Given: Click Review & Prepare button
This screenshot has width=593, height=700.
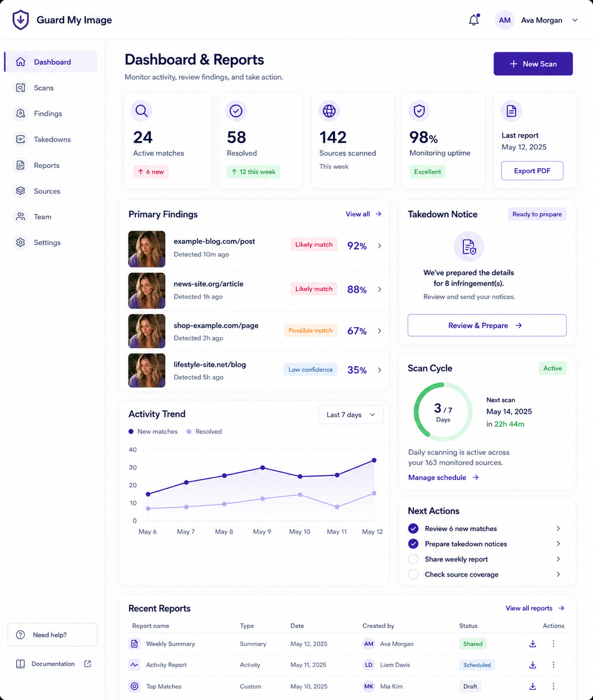Looking at the screenshot, I should [x=487, y=326].
